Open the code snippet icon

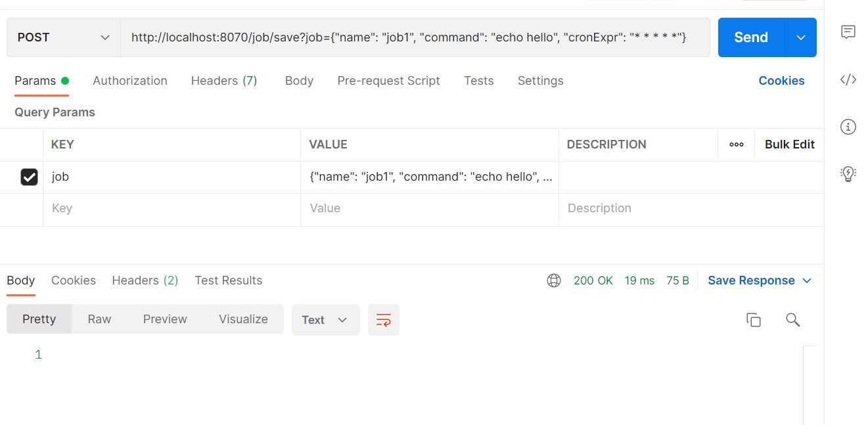pyautogui.click(x=848, y=80)
